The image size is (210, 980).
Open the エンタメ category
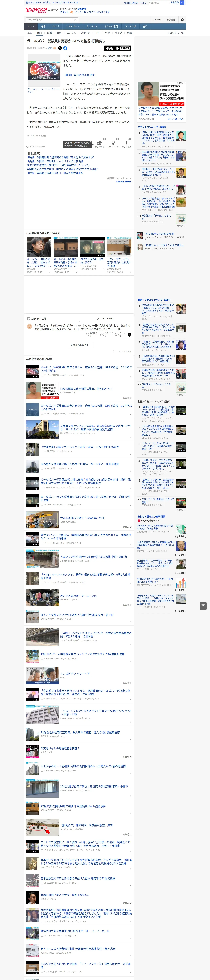pos(71,33)
